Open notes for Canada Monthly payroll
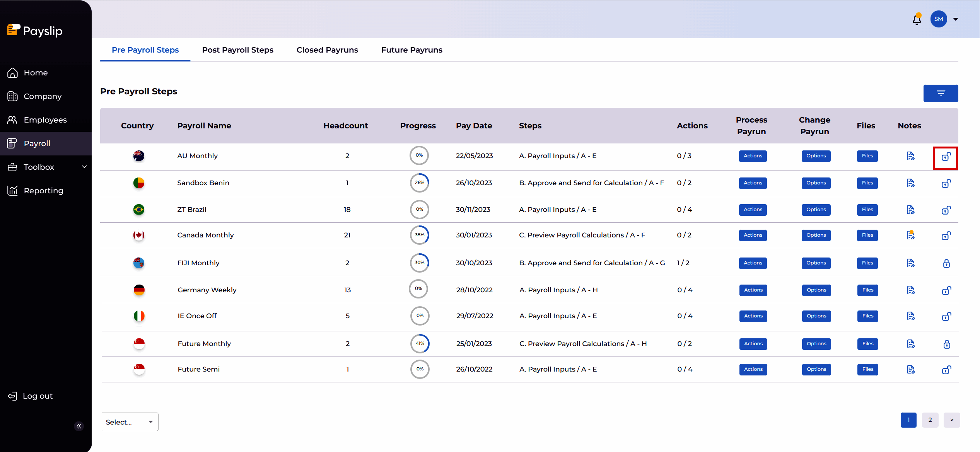 point(910,235)
